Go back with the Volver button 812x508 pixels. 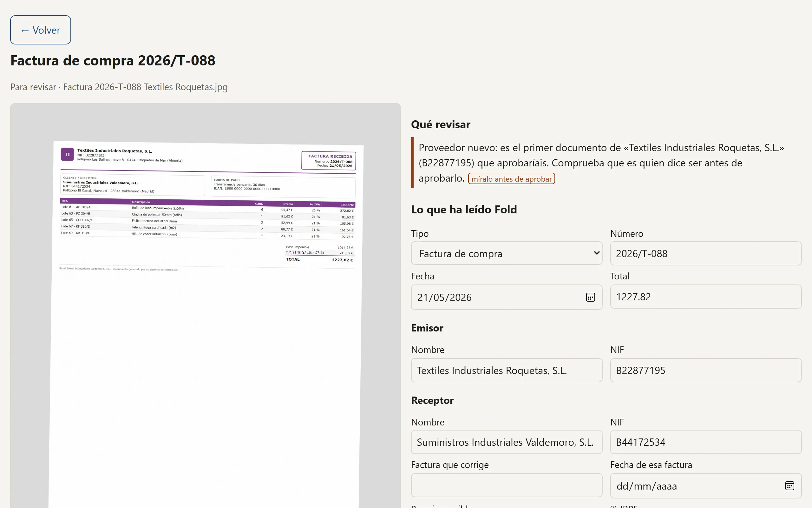[x=40, y=30]
